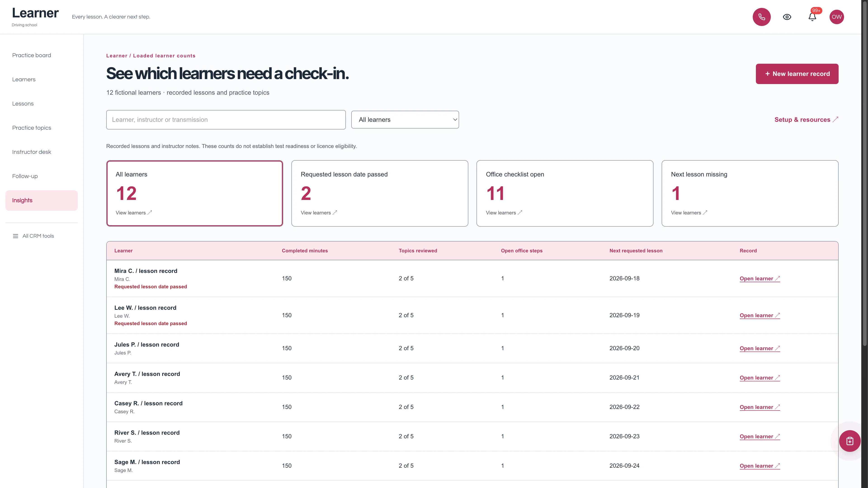Open learner link for Lee W.
The image size is (868, 488).
pos(760,315)
